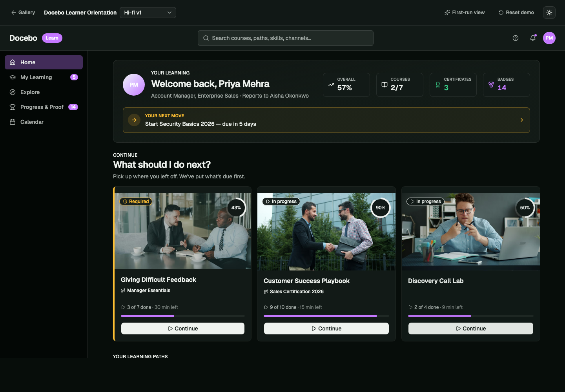Viewport: 565px width, 392px height.
Task: Open the Giving Difficult Feedback thumbnail image
Action: click(x=183, y=231)
